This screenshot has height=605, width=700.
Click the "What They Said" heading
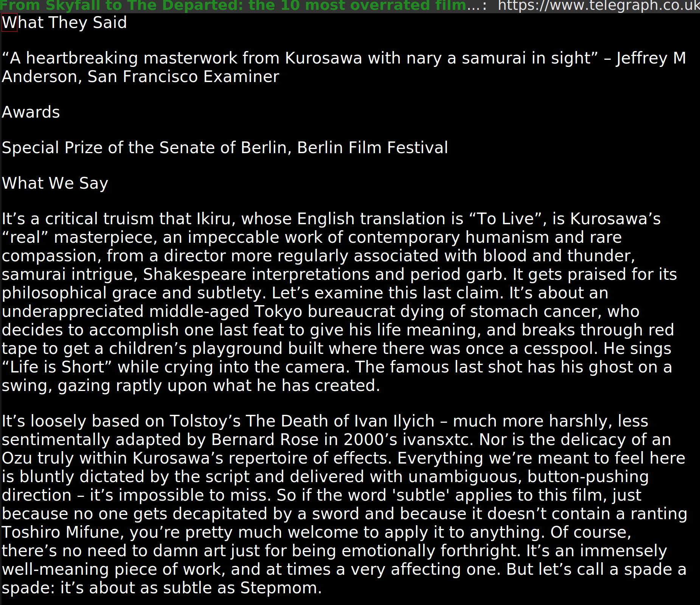pyautogui.click(x=64, y=23)
